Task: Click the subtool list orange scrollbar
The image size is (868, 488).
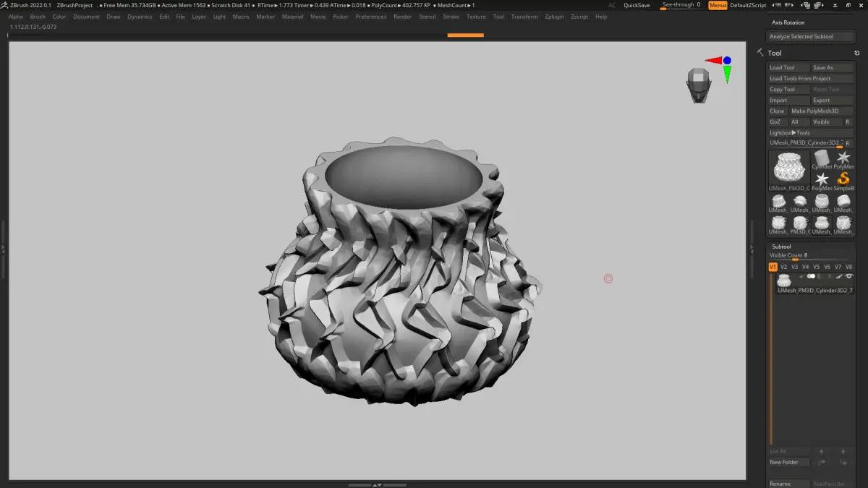Action: pos(771,358)
